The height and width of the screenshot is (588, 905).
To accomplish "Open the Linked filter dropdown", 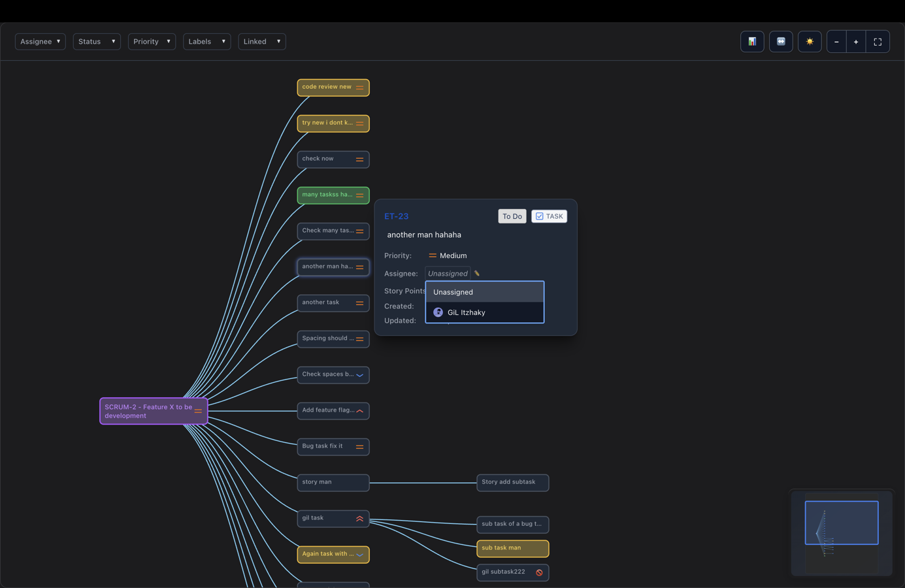I will point(262,41).
